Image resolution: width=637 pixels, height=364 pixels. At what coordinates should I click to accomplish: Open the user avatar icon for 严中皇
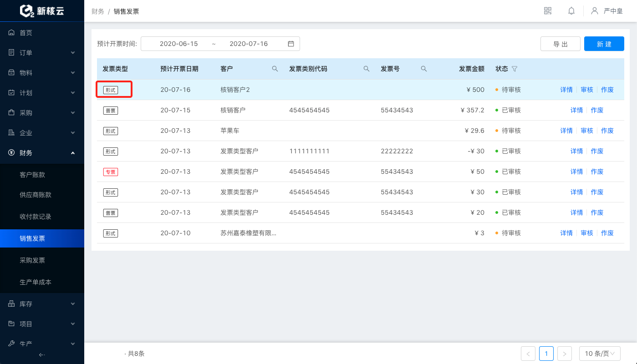coord(595,11)
